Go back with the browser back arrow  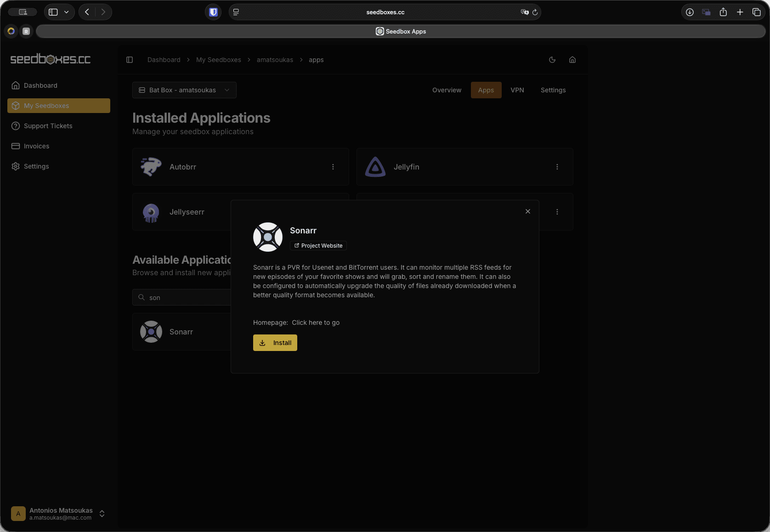click(87, 12)
